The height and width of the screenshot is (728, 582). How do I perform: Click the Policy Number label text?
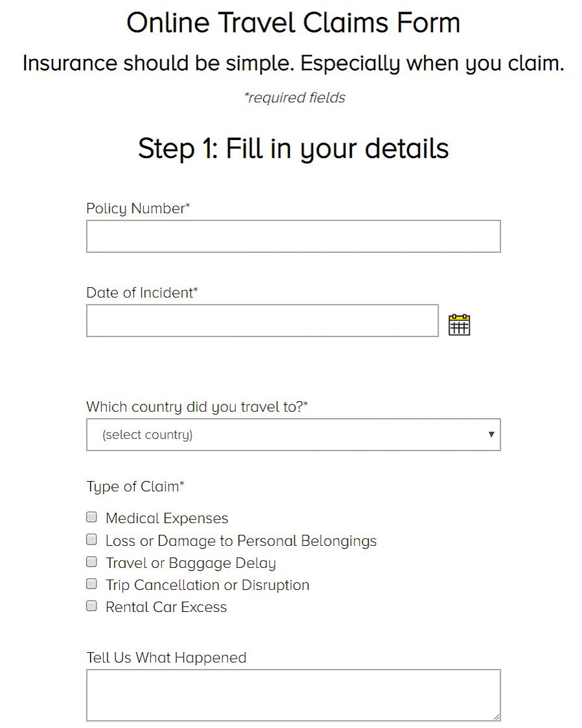pyautogui.click(x=138, y=209)
